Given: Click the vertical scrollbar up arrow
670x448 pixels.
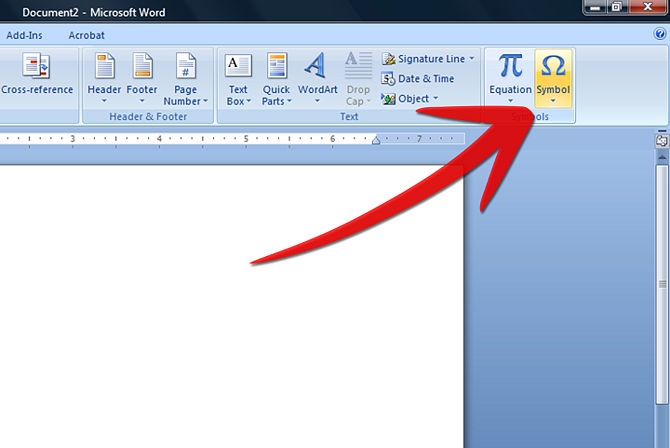Looking at the screenshot, I should coord(662,157).
